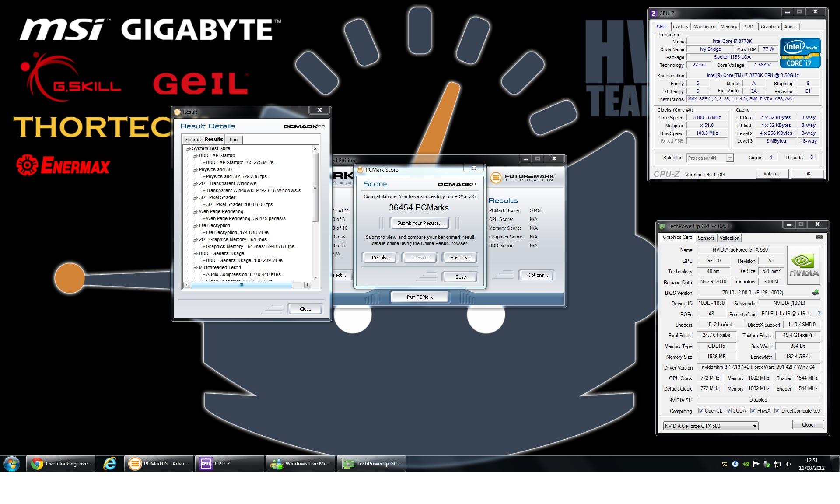
Task: Open the Windows Start orb
Action: 12,464
